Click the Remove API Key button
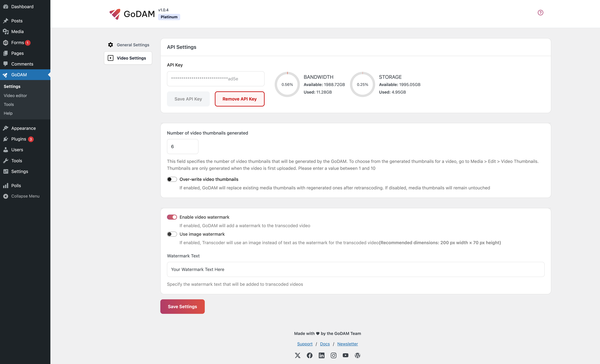The height and width of the screenshot is (364, 600). point(240,99)
